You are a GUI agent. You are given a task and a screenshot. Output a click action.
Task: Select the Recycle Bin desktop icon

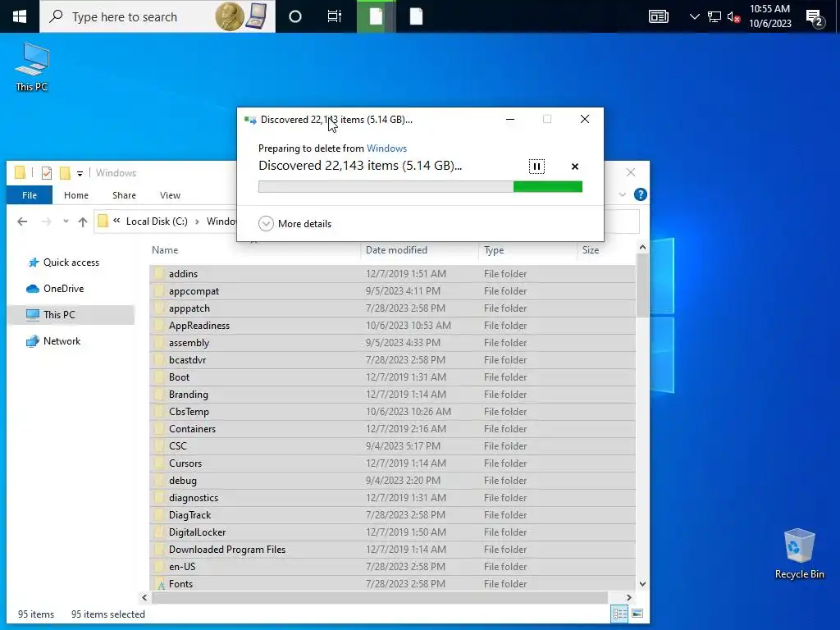799,554
